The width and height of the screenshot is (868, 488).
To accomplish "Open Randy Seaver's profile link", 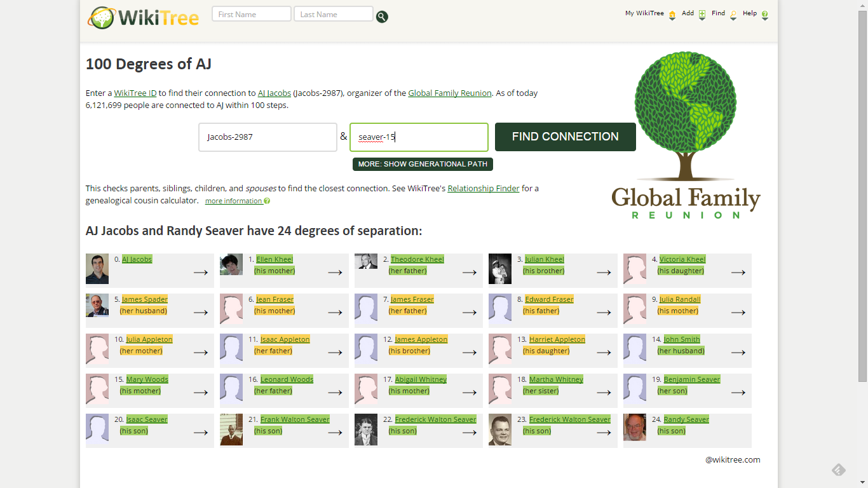I will coord(686,419).
